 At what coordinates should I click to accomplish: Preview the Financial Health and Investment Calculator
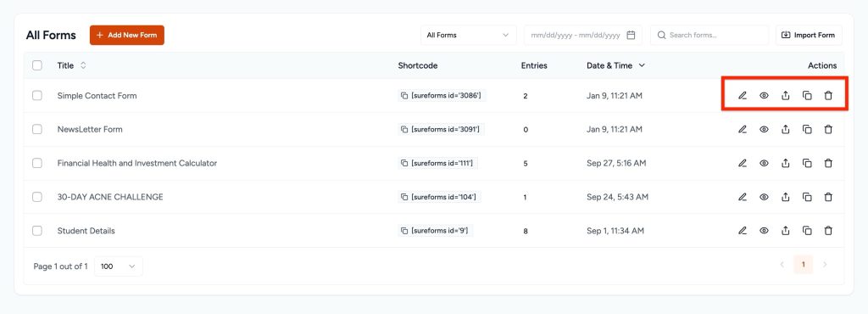[x=764, y=164]
